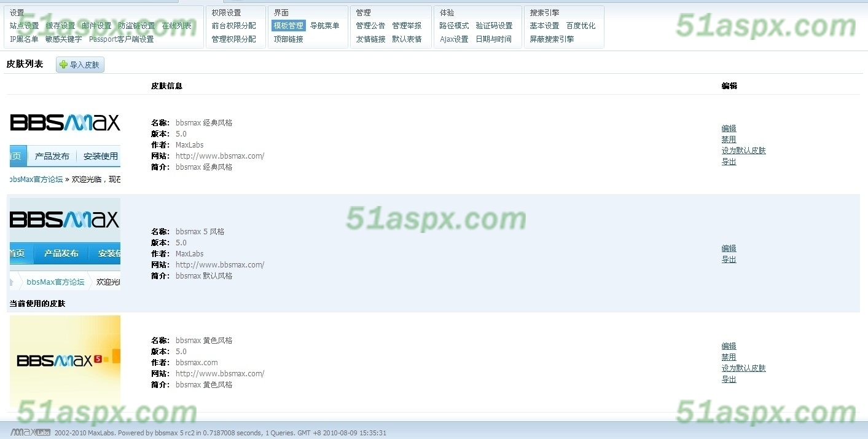Open 管理举报 reports management

tap(407, 26)
